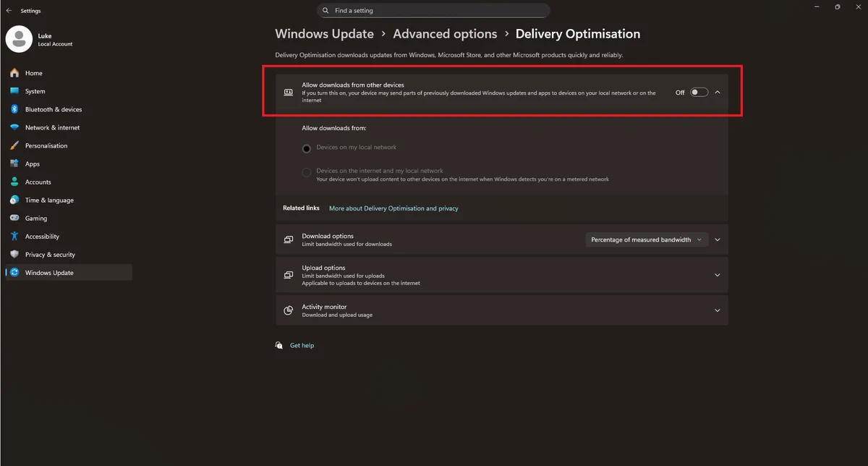Click 'Limit bandwidth used for downloads' text
Image resolution: width=868 pixels, height=466 pixels.
click(x=346, y=244)
